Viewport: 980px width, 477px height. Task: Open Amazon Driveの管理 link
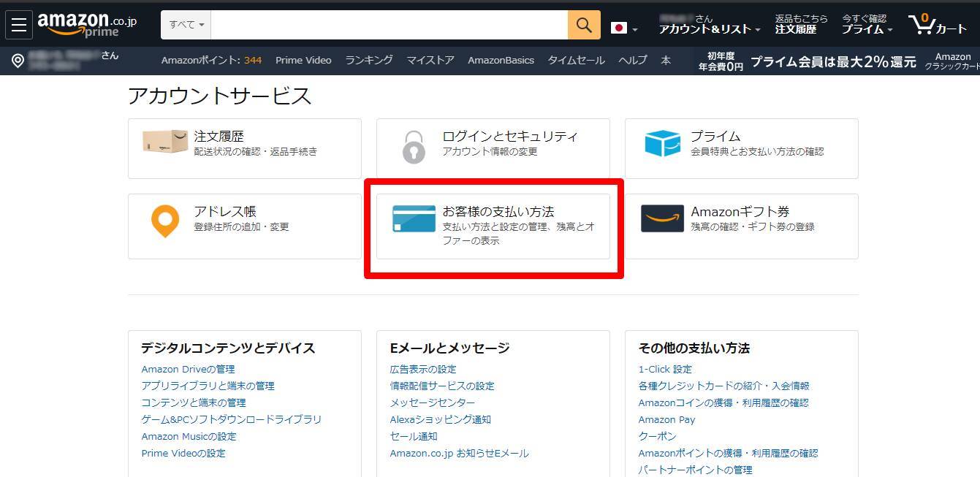[188, 370]
